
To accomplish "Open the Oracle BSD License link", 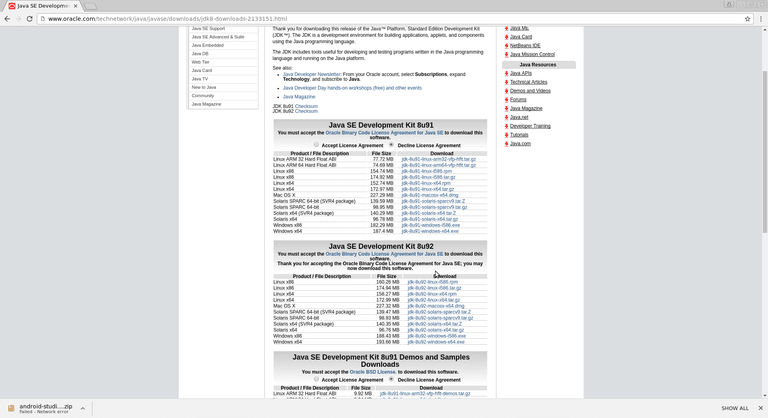I will [373, 372].
